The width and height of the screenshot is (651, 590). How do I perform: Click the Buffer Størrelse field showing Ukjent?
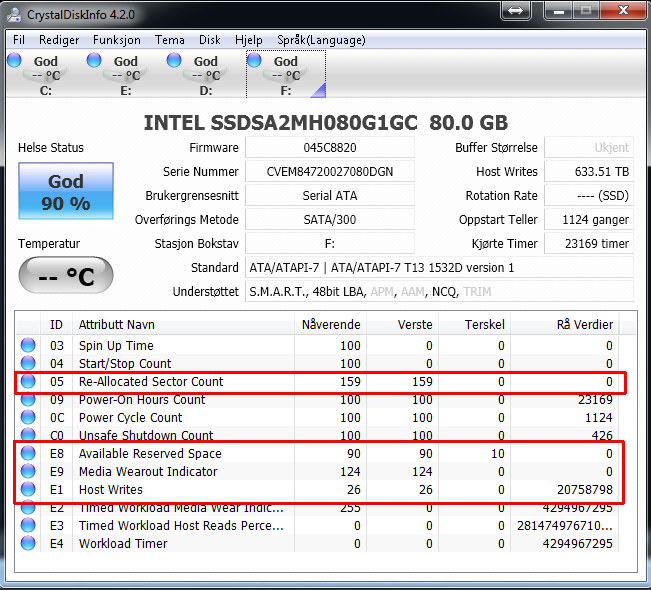pos(589,147)
